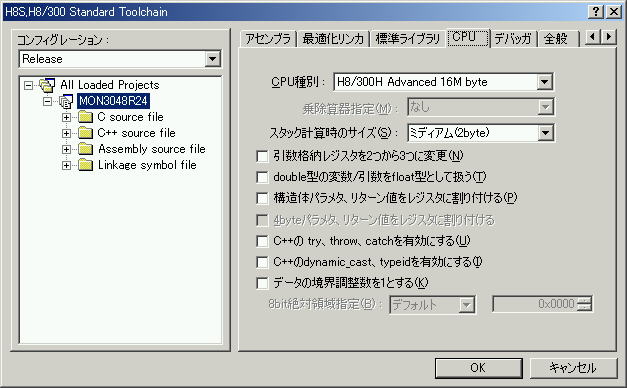Open スタック計算時のサイズ dropdown
627x388 pixels.
tap(545, 133)
